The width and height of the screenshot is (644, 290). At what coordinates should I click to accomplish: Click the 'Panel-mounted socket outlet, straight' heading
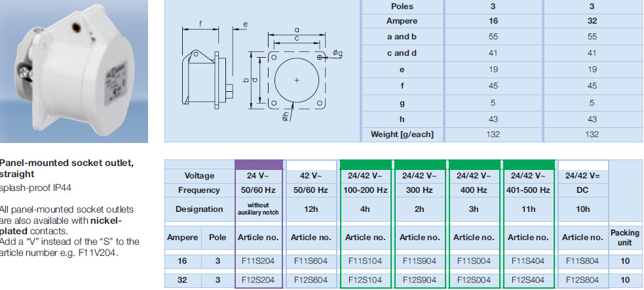tap(66, 168)
